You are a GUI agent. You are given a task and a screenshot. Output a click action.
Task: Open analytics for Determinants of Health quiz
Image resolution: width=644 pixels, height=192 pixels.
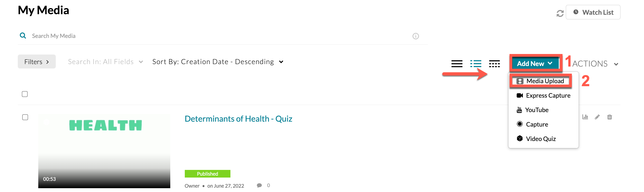[585, 117]
